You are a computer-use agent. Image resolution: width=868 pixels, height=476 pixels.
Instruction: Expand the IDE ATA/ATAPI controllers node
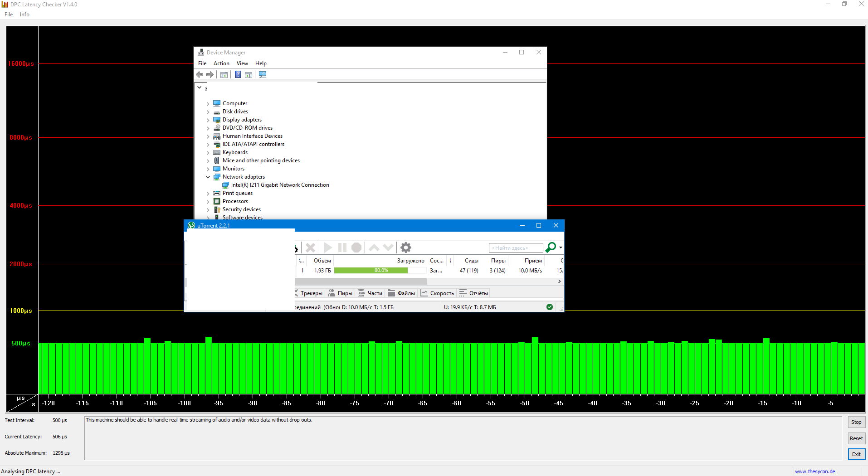[208, 145]
